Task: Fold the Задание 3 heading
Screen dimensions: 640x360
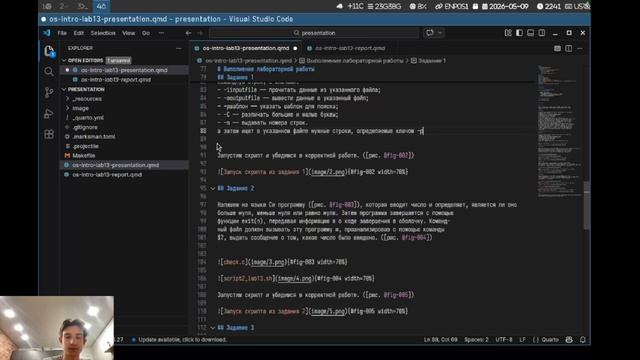Action: point(213,328)
